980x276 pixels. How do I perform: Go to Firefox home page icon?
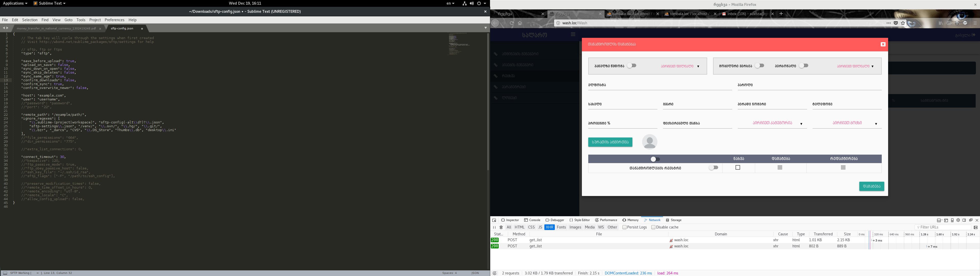click(520, 23)
